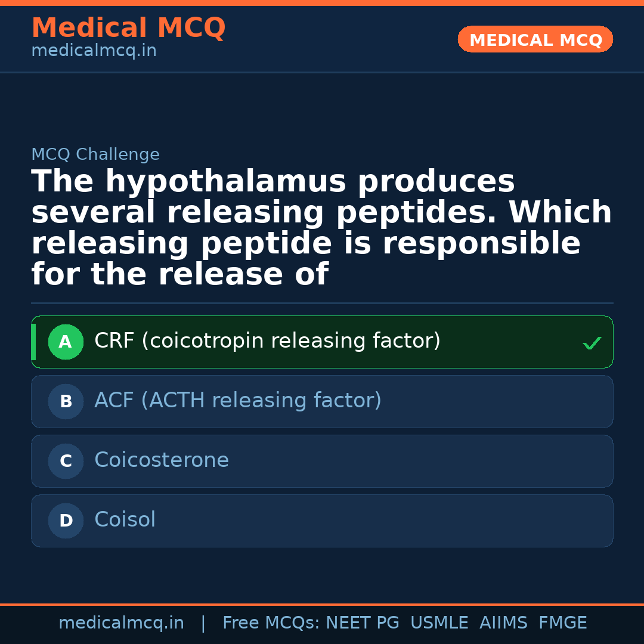Select the letter C option circle
The image size is (644, 644).
click(66, 462)
